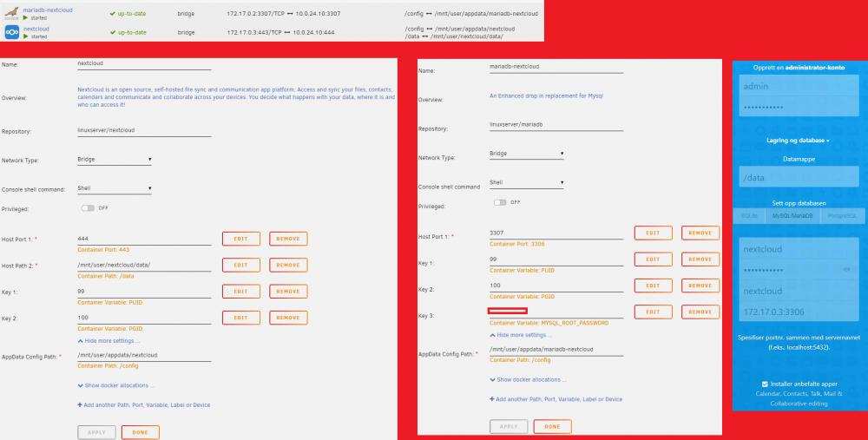Open Console shell command dropdown in mariadb form
Viewport: 868px width, 440px height.
click(x=527, y=182)
